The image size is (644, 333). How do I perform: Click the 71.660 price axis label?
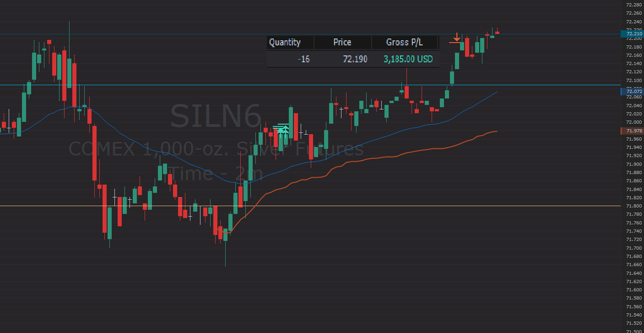point(634,264)
